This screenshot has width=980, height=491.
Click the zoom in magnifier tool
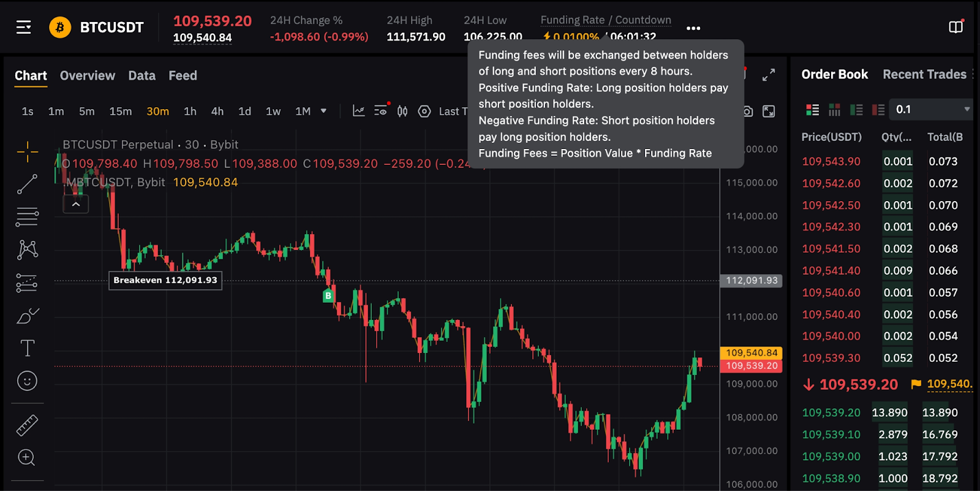click(27, 457)
